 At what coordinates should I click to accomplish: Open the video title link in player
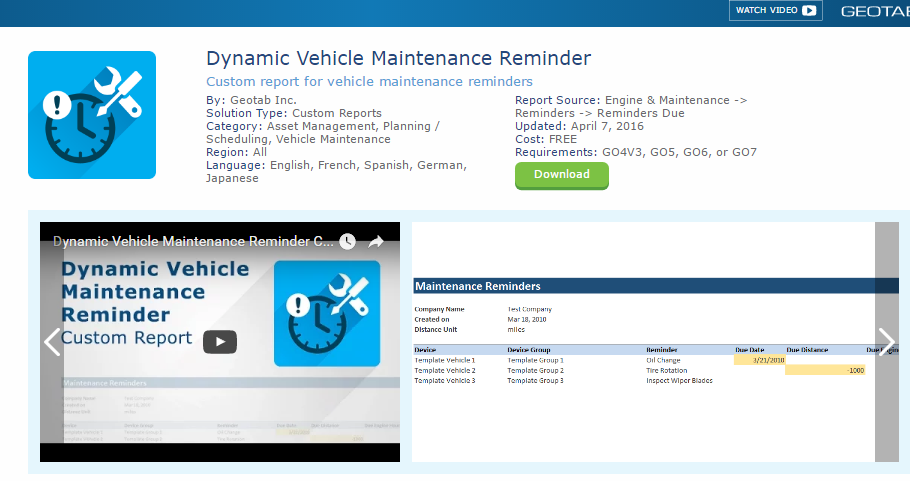(193, 241)
